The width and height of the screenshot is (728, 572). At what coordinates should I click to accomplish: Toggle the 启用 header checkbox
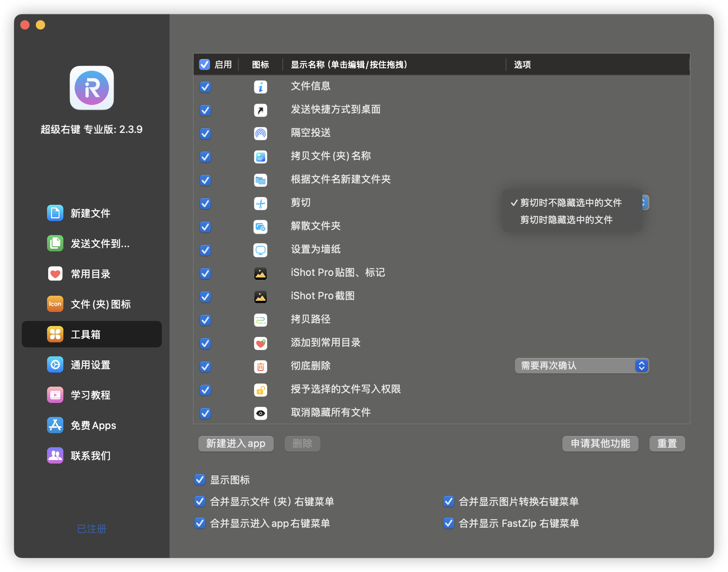(x=205, y=65)
